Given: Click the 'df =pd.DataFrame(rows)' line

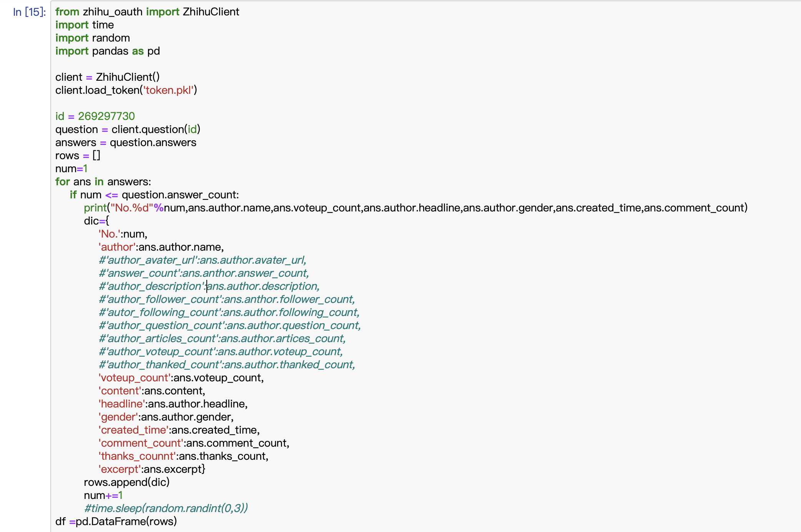Looking at the screenshot, I should [116, 522].
